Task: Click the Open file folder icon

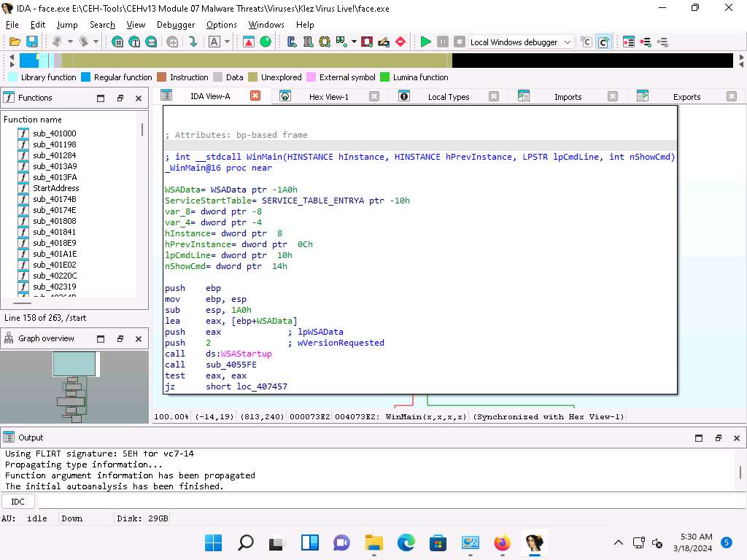Action: pos(15,42)
